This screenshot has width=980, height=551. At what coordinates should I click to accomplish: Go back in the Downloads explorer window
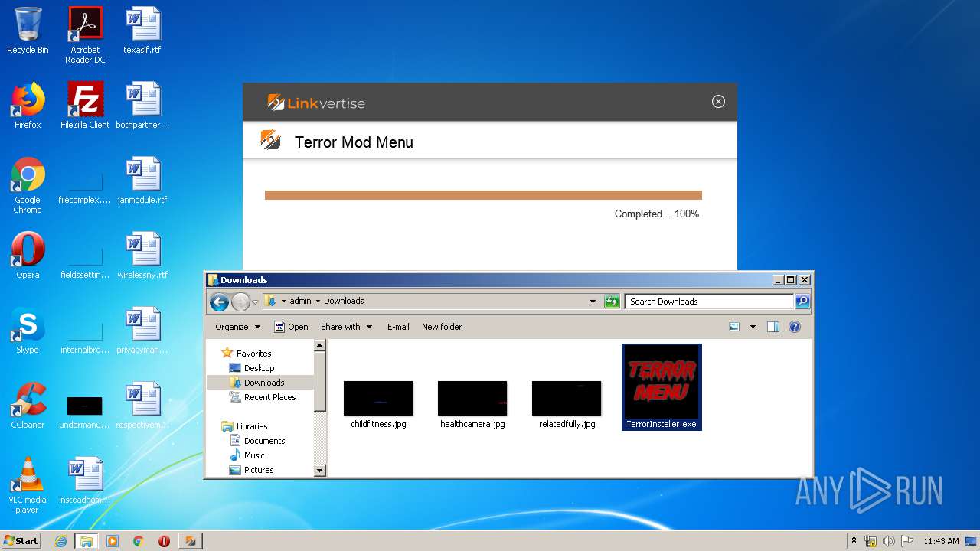pos(220,302)
